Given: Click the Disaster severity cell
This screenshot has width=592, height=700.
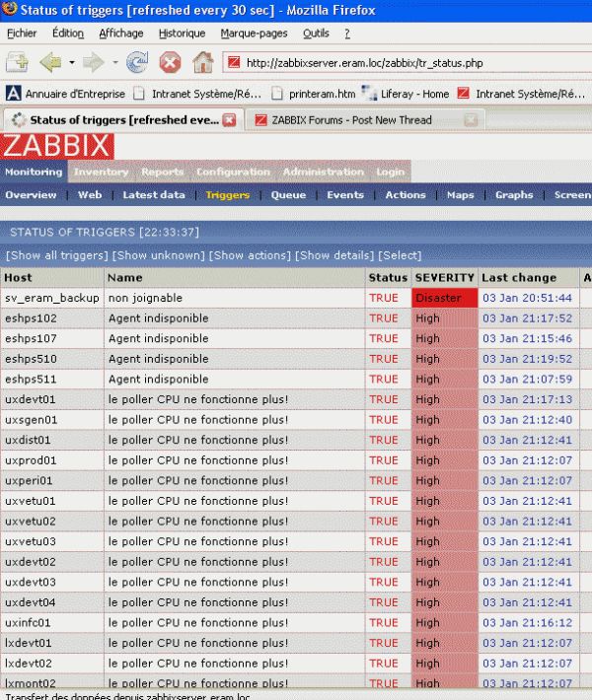Looking at the screenshot, I should pyautogui.click(x=445, y=298).
